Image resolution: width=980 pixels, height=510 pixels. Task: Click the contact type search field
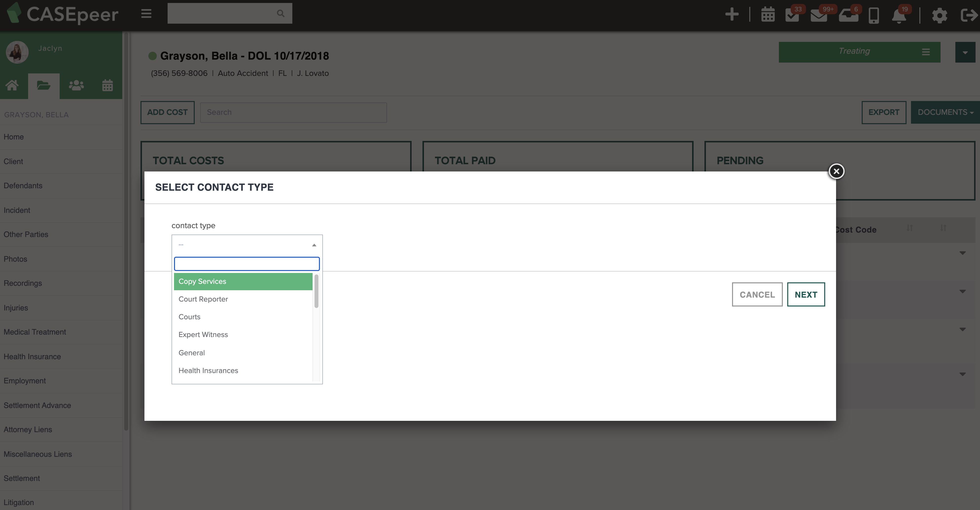(247, 264)
